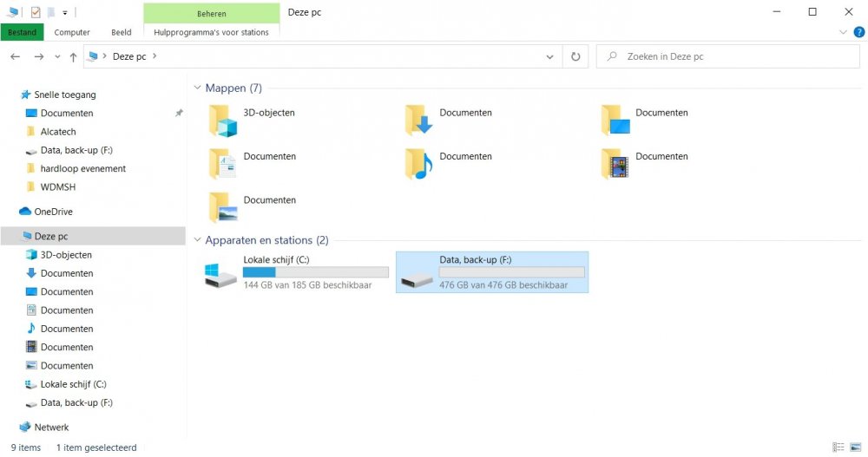The width and height of the screenshot is (868, 457).
Task: Select the Lokale schijf (C:) drive icon
Action: pyautogui.click(x=220, y=275)
